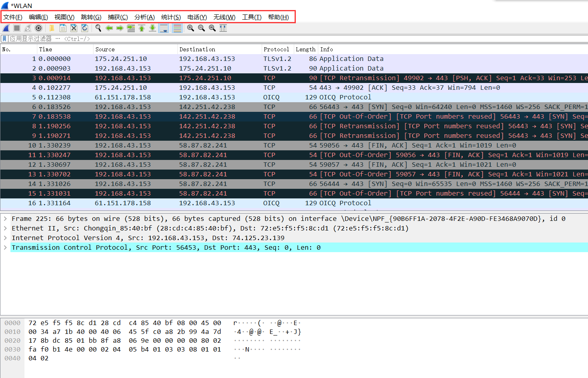Reload this capture file
The height and width of the screenshot is (378, 588).
(x=85, y=28)
